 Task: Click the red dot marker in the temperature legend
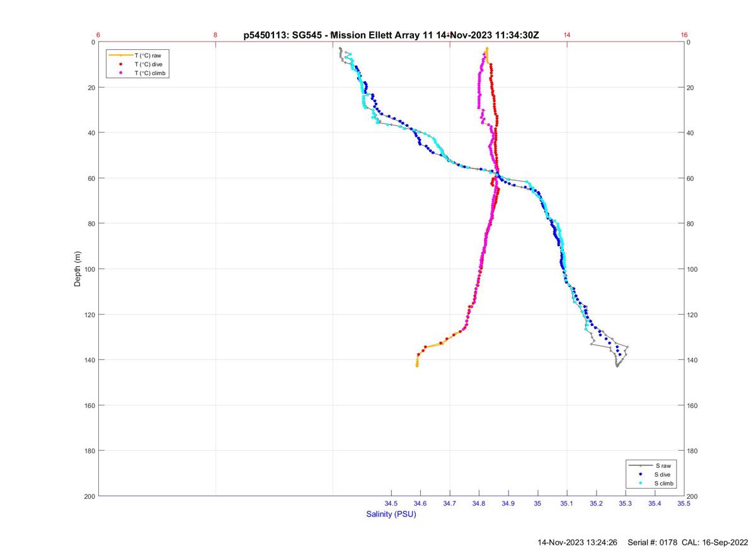click(120, 64)
